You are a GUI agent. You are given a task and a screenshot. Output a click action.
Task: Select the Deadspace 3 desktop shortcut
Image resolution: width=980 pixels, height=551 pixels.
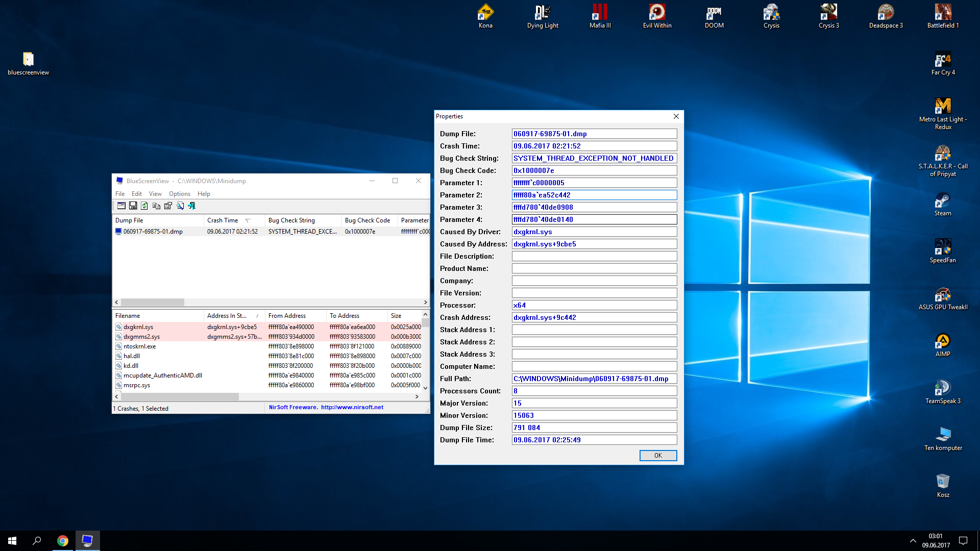click(886, 16)
